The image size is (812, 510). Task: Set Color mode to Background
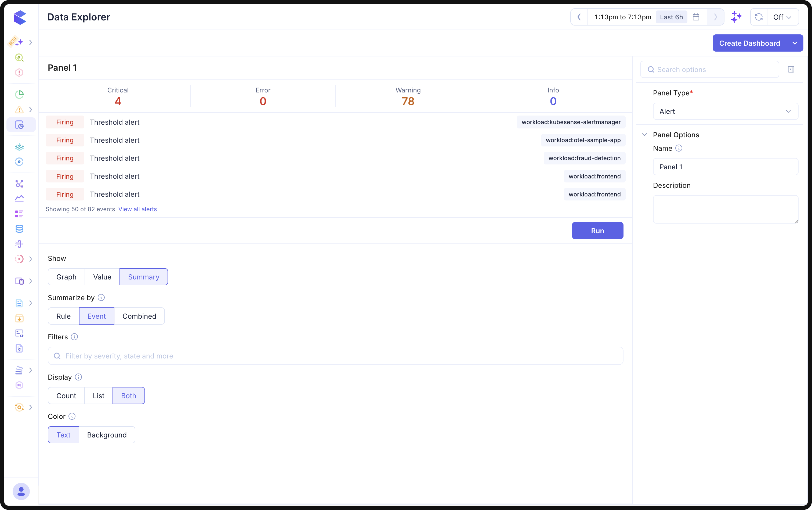tap(107, 435)
